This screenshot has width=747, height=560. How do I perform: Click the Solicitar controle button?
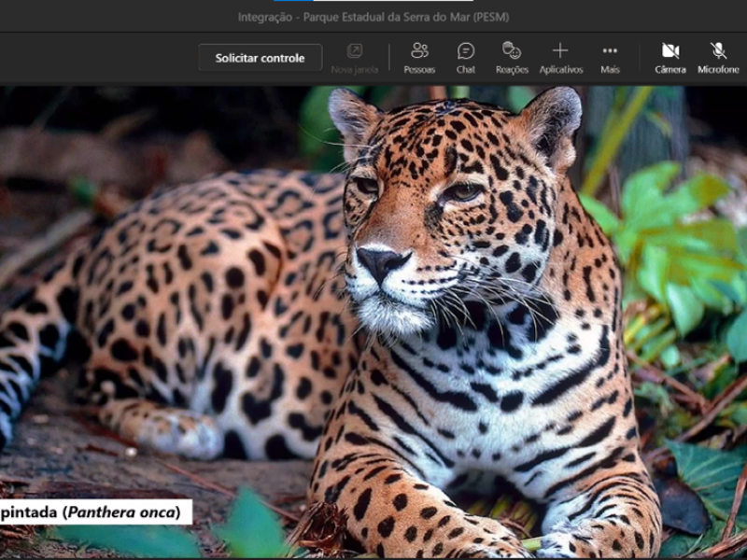tap(260, 58)
